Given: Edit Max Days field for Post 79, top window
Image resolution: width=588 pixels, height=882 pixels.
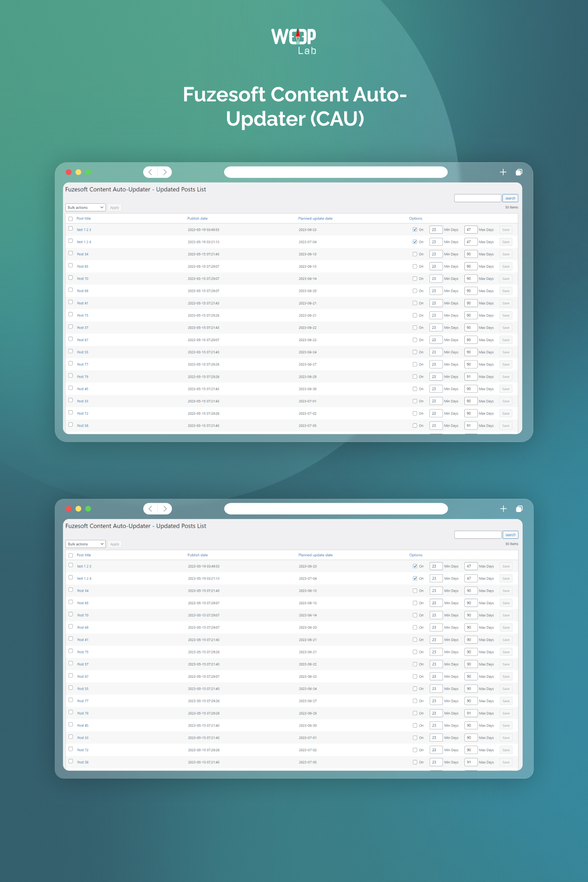Looking at the screenshot, I should pos(471,377).
